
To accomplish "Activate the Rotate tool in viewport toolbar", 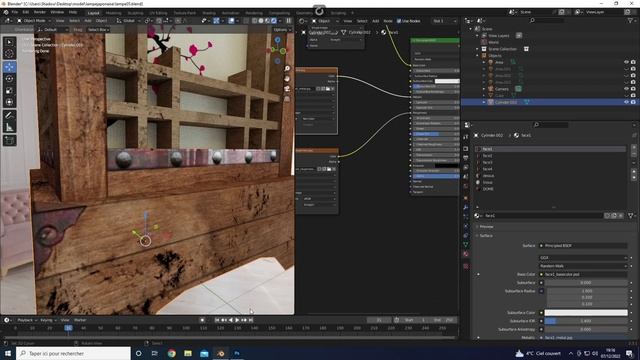I will tap(9, 78).
